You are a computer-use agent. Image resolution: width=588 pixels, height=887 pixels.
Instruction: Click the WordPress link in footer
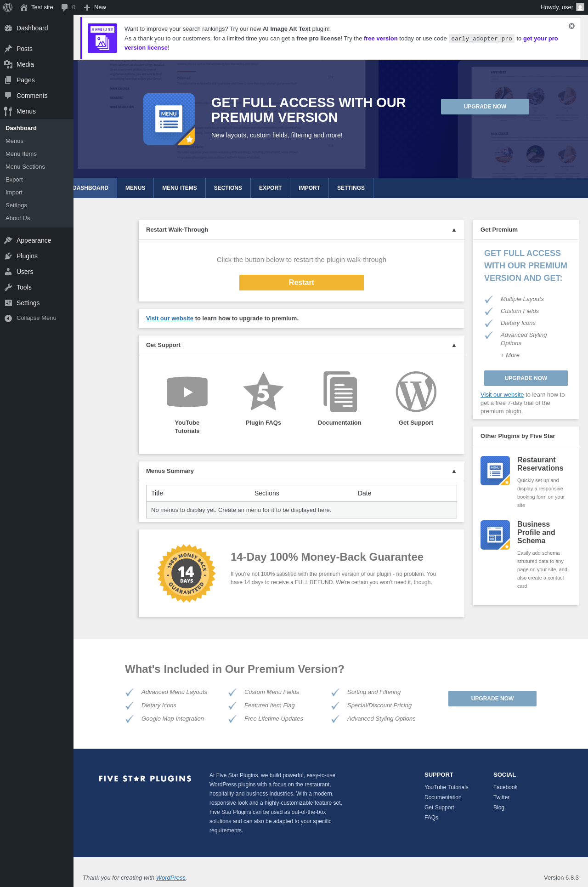tap(171, 878)
